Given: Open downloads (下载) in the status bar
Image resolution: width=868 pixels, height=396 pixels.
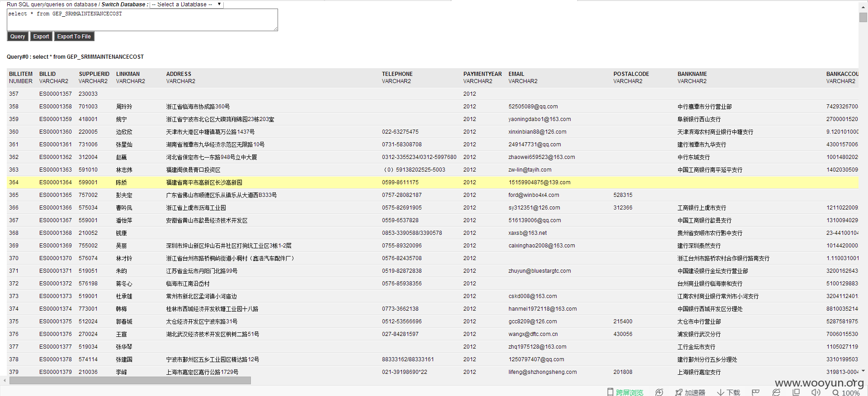Looking at the screenshot, I should [x=728, y=392].
